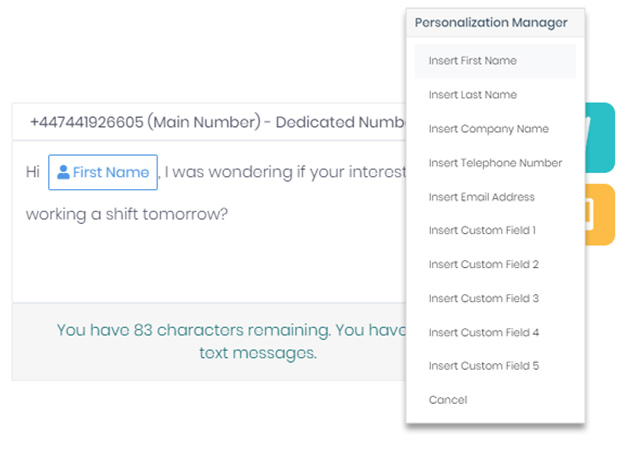
Task: Choose Insert Telephone Number
Action: coord(495,163)
